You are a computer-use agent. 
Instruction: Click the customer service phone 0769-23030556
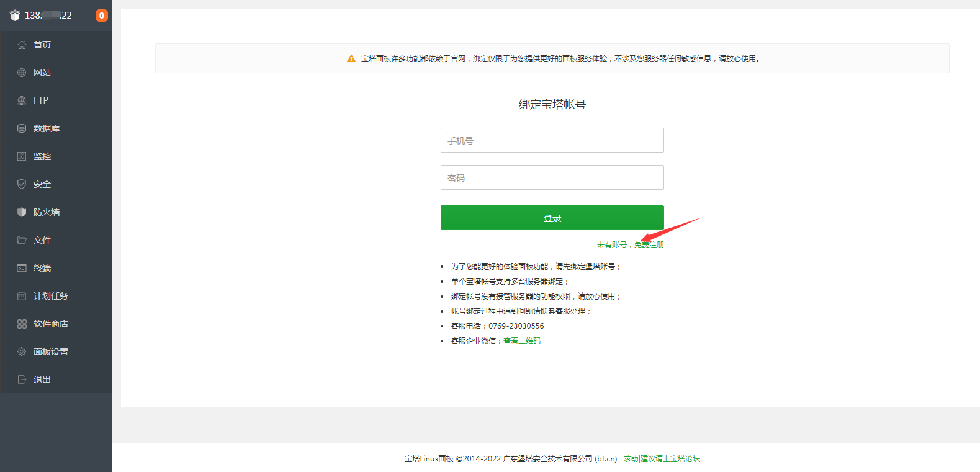[516, 326]
